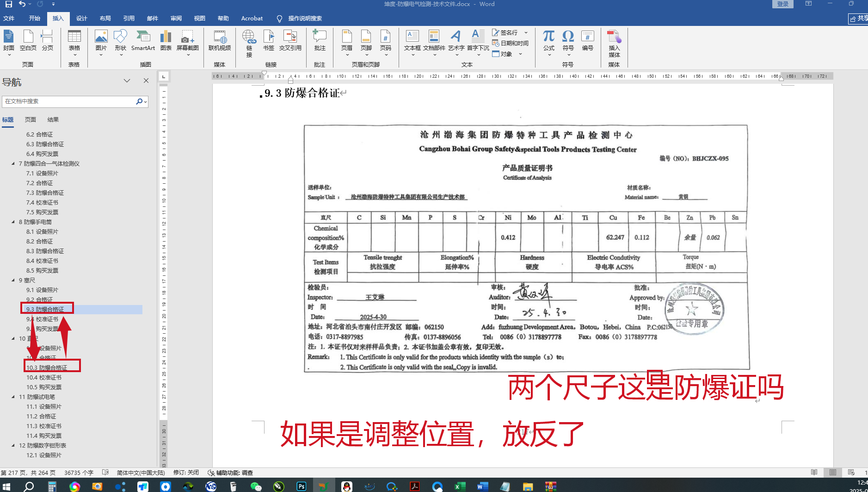Switch to the Home (开始) tab
868x492 pixels.
(35, 19)
